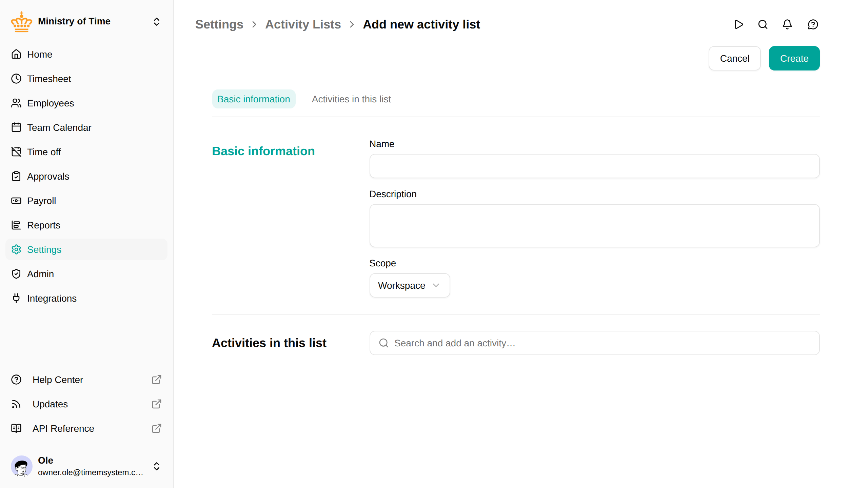Viewport: 868px width, 488px height.
Task: Cancel the new activity list
Action: pos(734,58)
